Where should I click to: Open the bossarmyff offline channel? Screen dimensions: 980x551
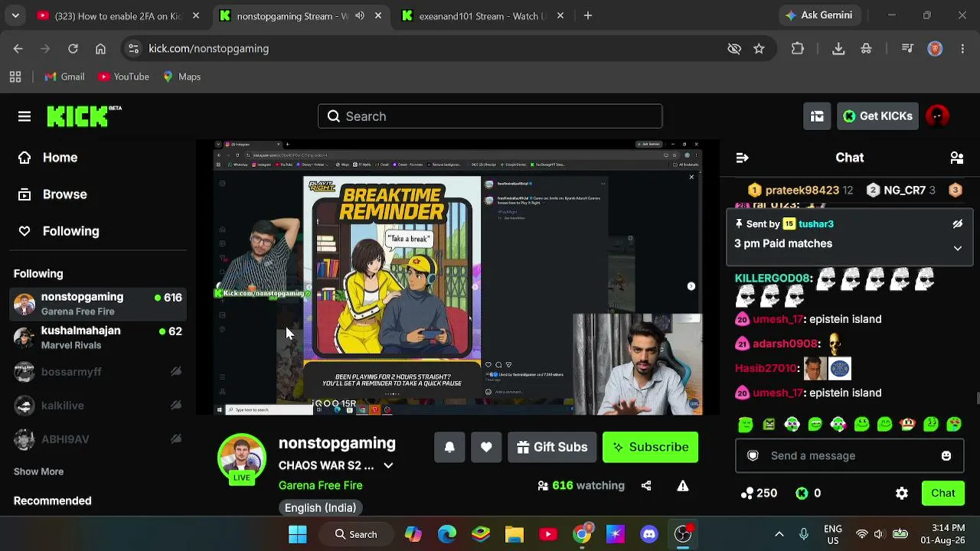[x=98, y=372]
